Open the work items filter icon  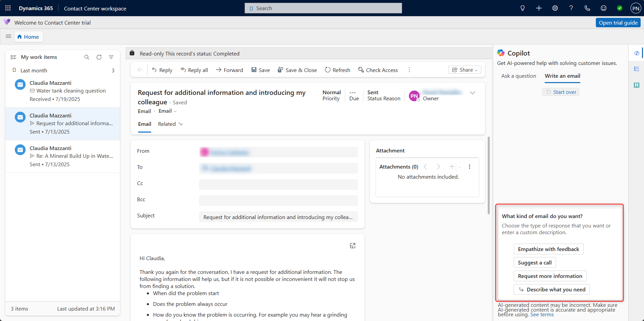pyautogui.click(x=111, y=57)
